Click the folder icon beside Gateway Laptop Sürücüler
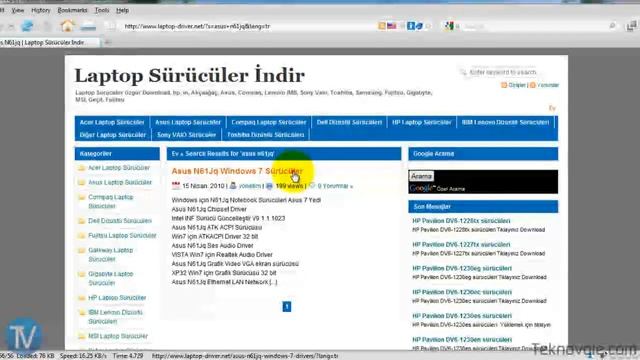This screenshot has width=640, height=360. pos(81,250)
